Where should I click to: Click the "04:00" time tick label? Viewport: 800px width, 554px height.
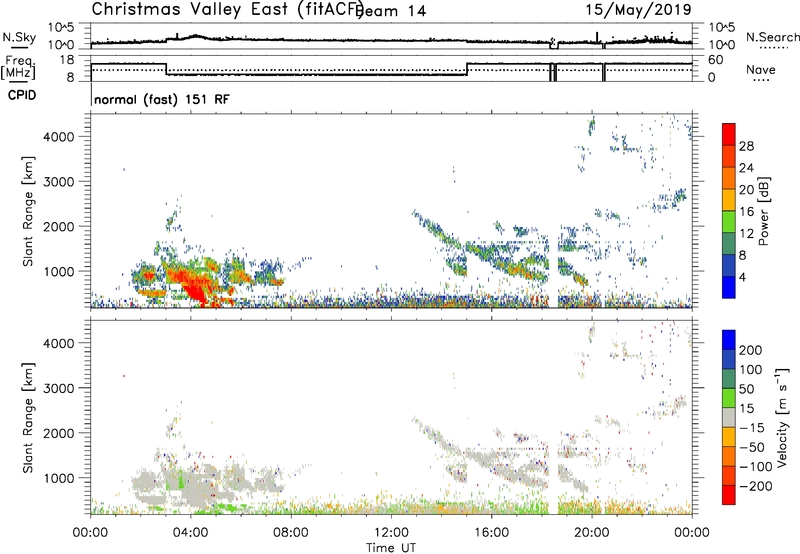pyautogui.click(x=190, y=533)
